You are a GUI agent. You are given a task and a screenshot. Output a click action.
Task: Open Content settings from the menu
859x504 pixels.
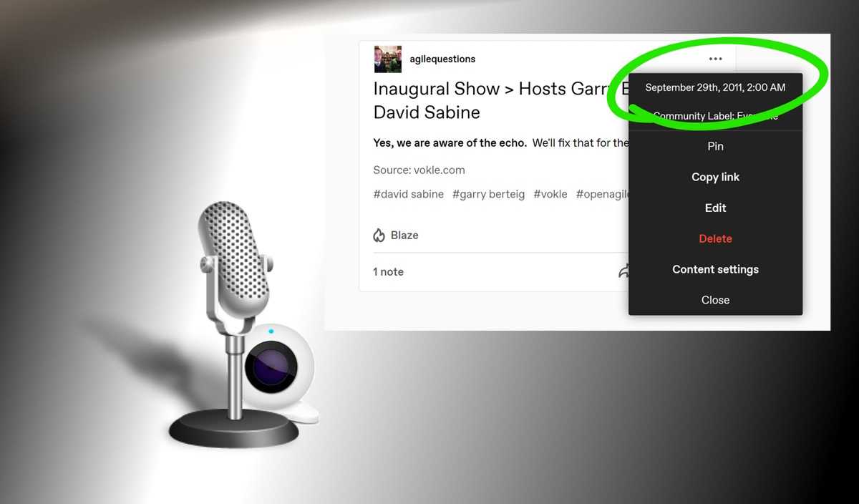tap(715, 269)
